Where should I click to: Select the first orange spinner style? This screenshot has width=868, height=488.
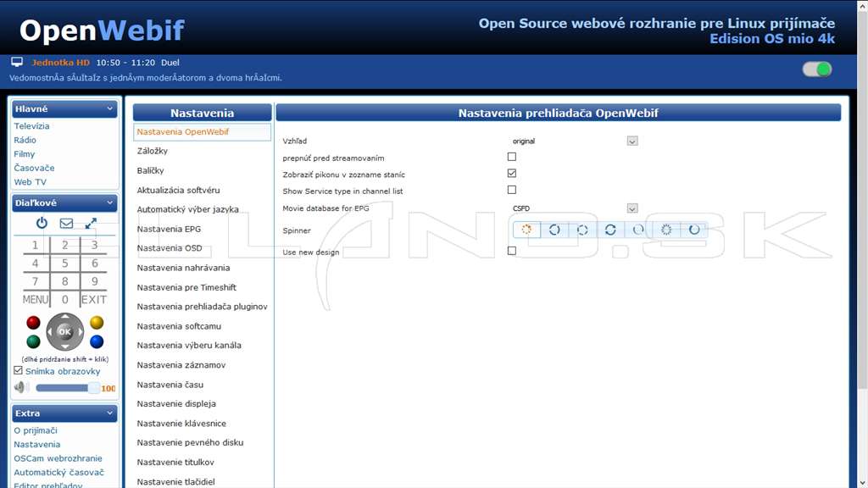pos(526,230)
